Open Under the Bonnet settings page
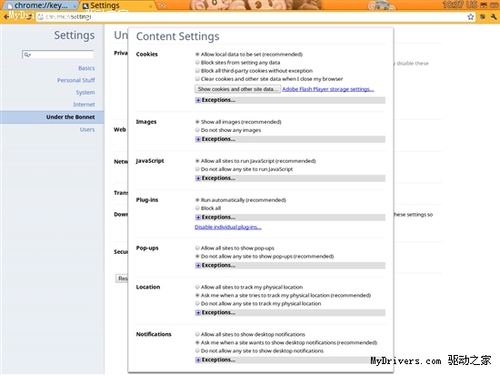 pyautogui.click(x=52, y=117)
